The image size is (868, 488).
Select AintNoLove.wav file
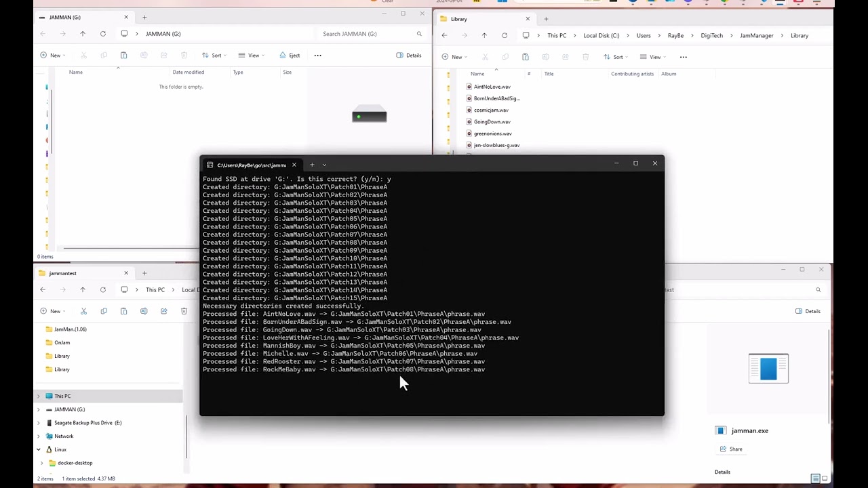pyautogui.click(x=492, y=87)
